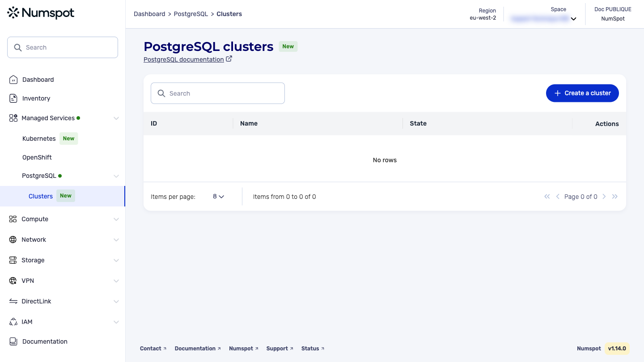Image resolution: width=644 pixels, height=362 pixels.
Task: Click the v1.14.0 version badge
Action: click(617, 349)
